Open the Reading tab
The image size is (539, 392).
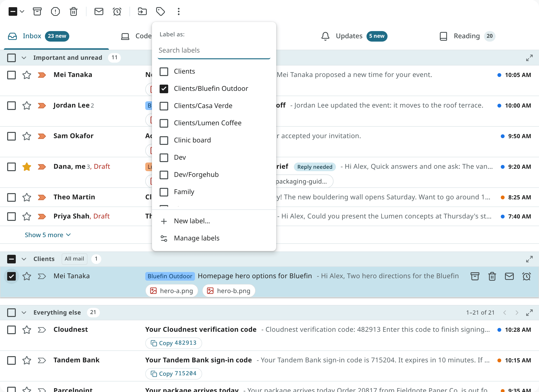(x=467, y=36)
